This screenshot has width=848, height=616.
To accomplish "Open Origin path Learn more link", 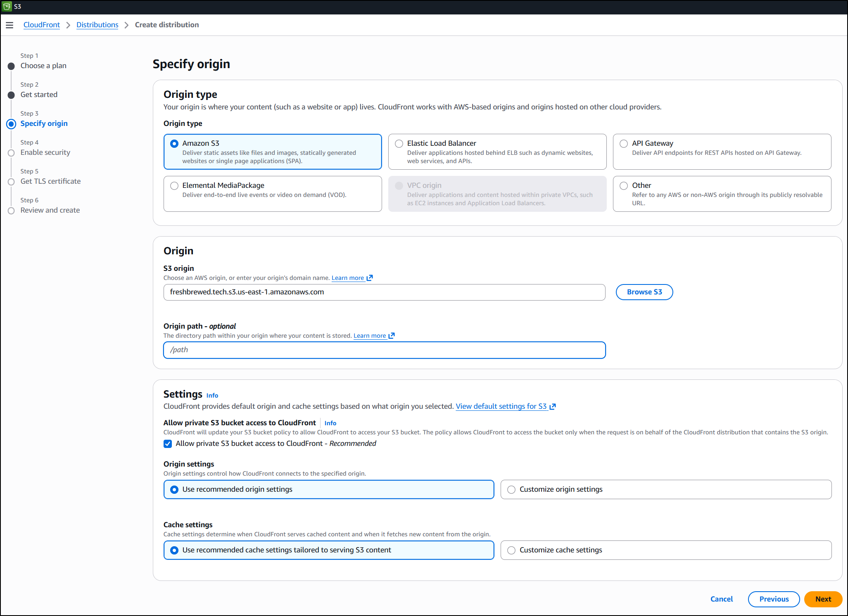I will click(x=370, y=336).
